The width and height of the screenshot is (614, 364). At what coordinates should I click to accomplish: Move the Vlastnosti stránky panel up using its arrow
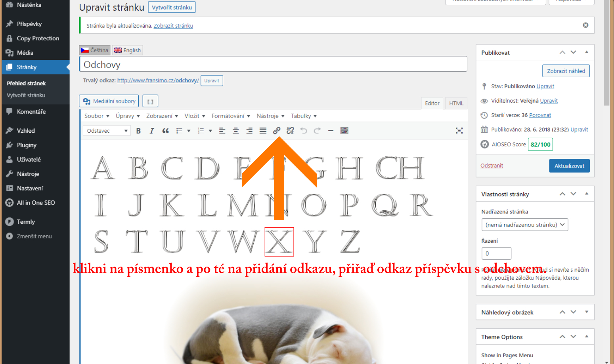562,194
